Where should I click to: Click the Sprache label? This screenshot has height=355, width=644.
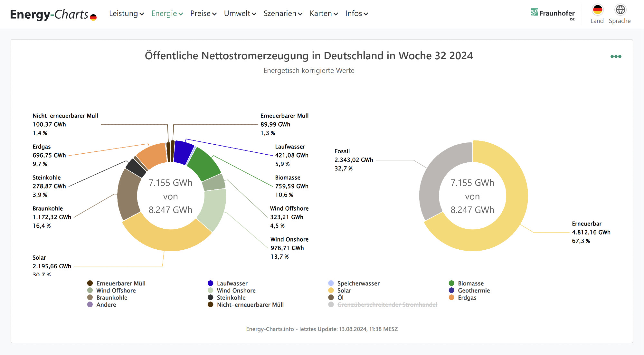click(x=620, y=21)
